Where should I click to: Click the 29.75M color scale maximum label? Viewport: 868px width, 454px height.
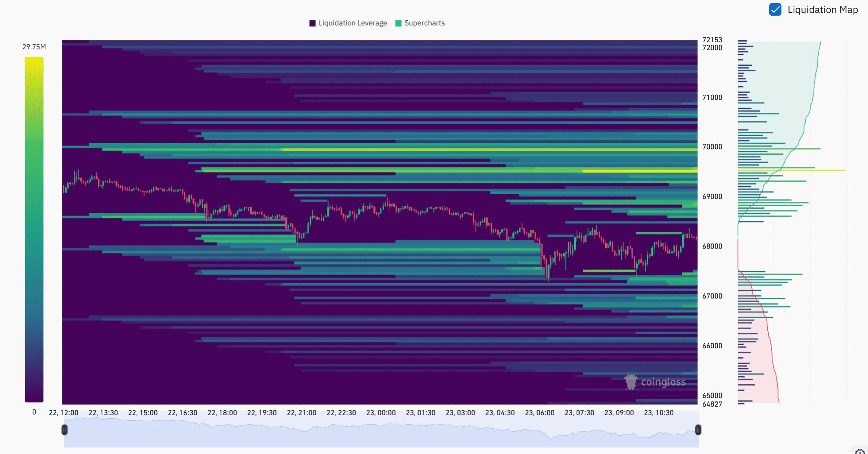(34, 47)
